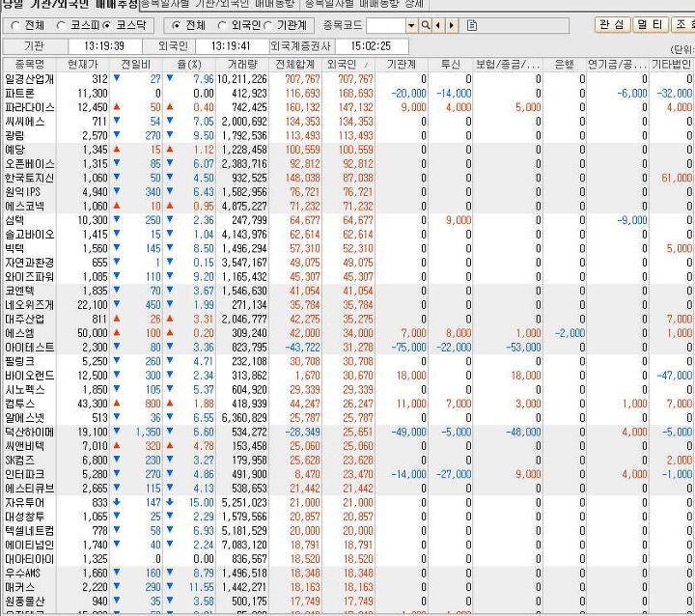This screenshot has width=695, height=616.
Task: Select the 광림 stock row
Action: point(347,136)
